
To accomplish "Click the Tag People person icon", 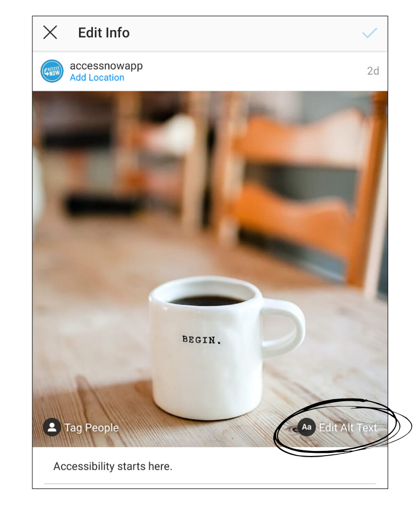I will tap(52, 427).
